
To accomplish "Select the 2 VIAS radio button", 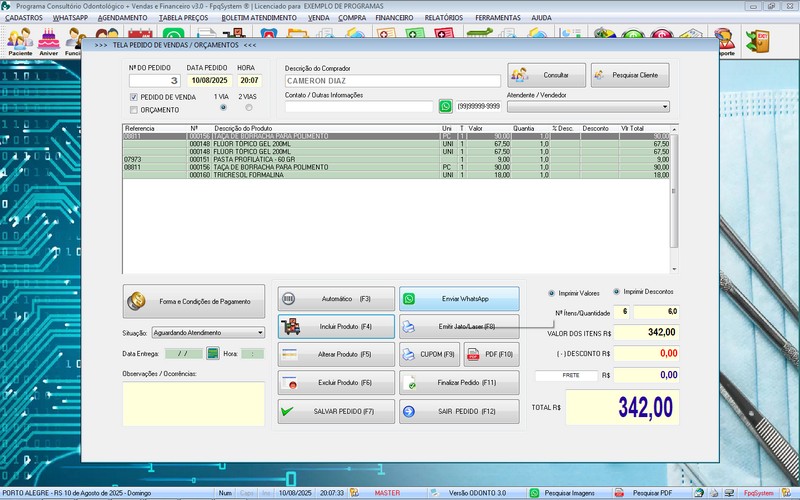I will click(247, 107).
